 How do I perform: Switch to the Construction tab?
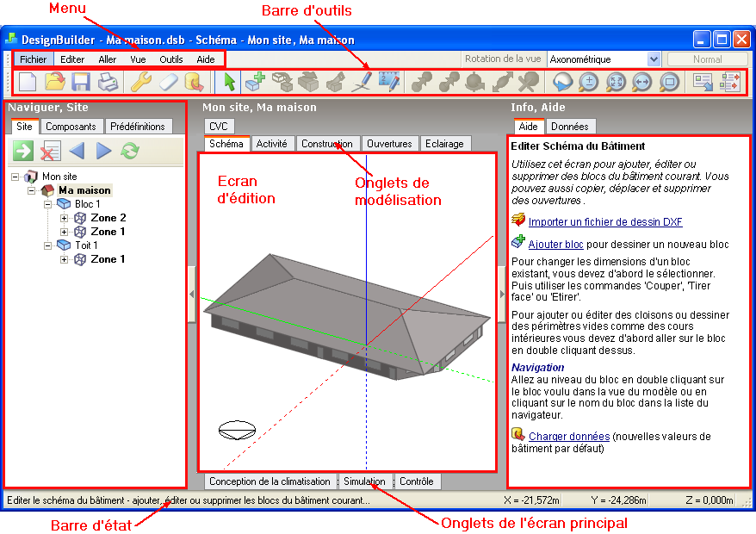click(x=326, y=144)
